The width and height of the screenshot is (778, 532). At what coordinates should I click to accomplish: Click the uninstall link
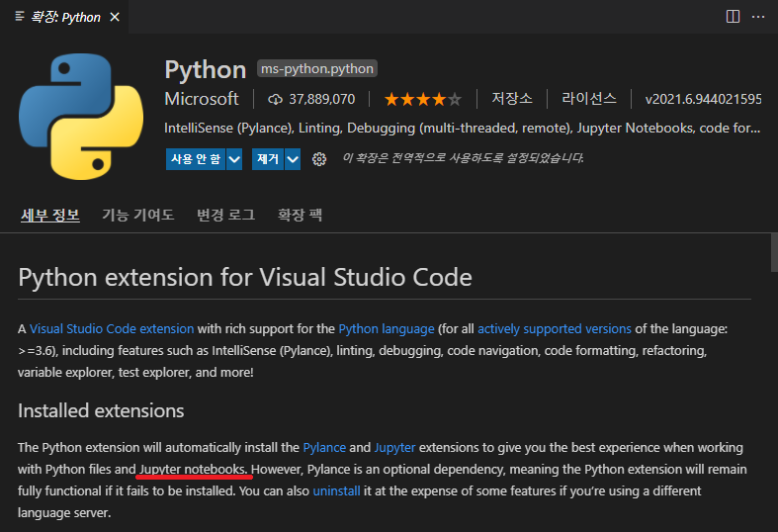tap(336, 491)
